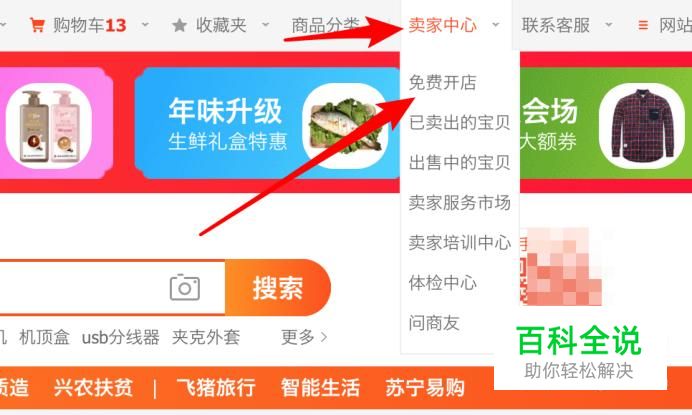Click the orange site navigation menu icon

[643, 25]
